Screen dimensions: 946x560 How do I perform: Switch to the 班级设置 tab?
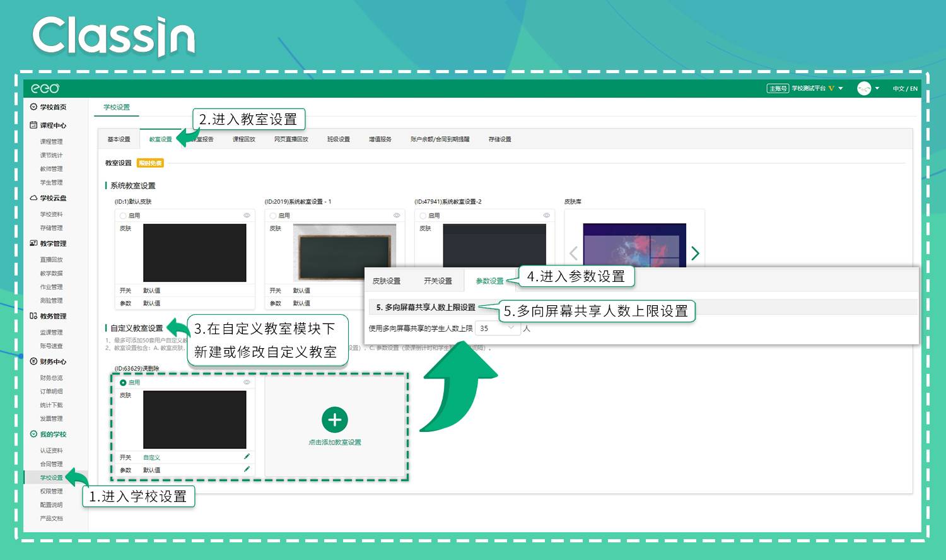pos(338,139)
